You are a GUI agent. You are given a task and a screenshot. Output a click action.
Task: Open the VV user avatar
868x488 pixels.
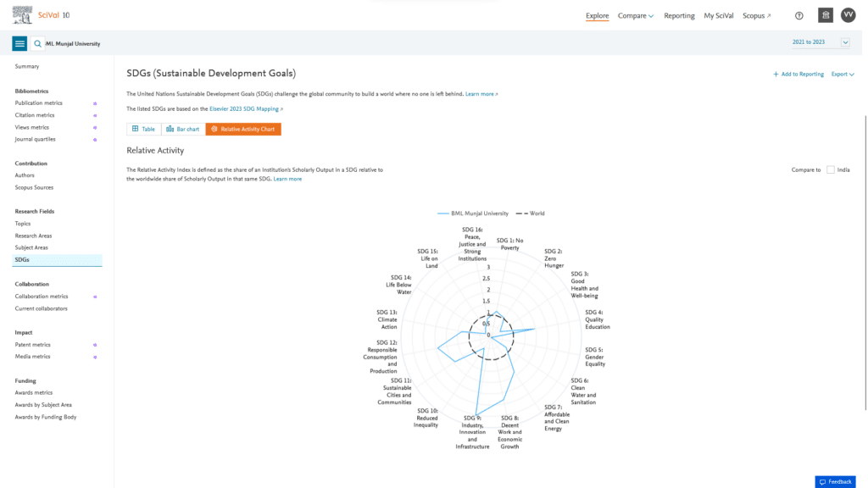848,15
